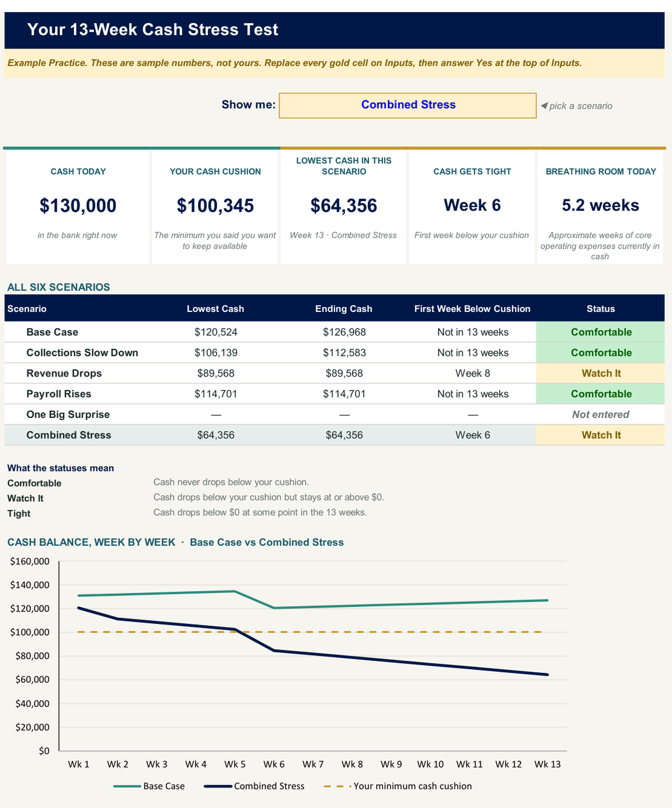This screenshot has width=672, height=808.
Task: Click the $106,139 lowest cash cell
Action: coord(216,353)
